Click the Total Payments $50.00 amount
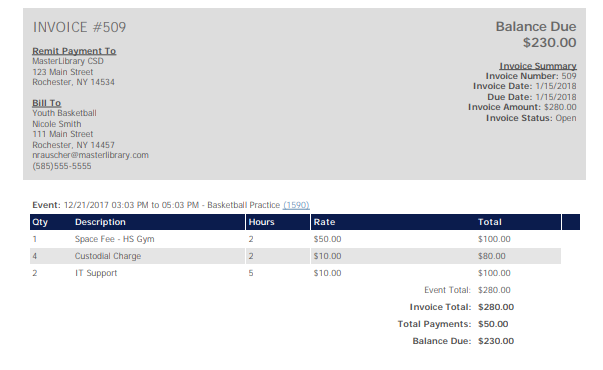This screenshot has height=370, width=603. (493, 324)
